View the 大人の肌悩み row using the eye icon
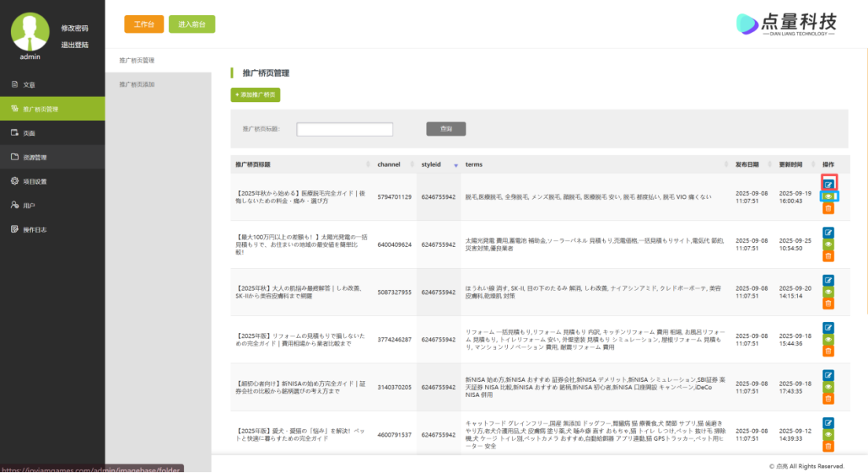This screenshot has width=868, height=473. (828, 291)
